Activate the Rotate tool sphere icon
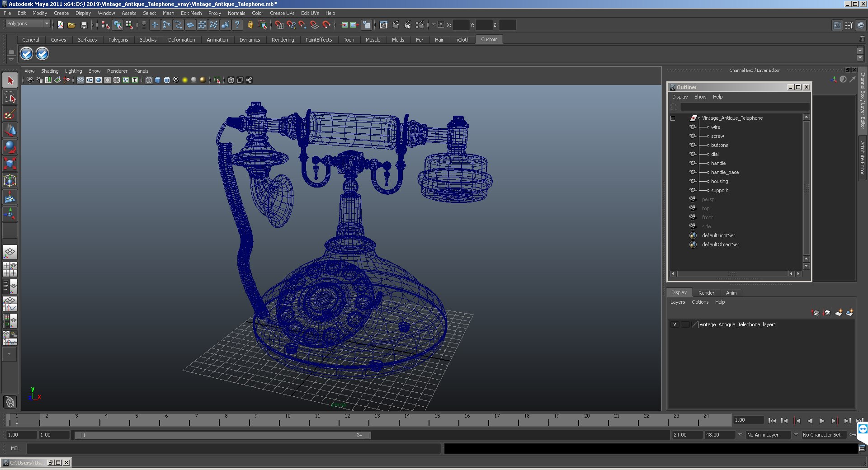 pyautogui.click(x=10, y=147)
